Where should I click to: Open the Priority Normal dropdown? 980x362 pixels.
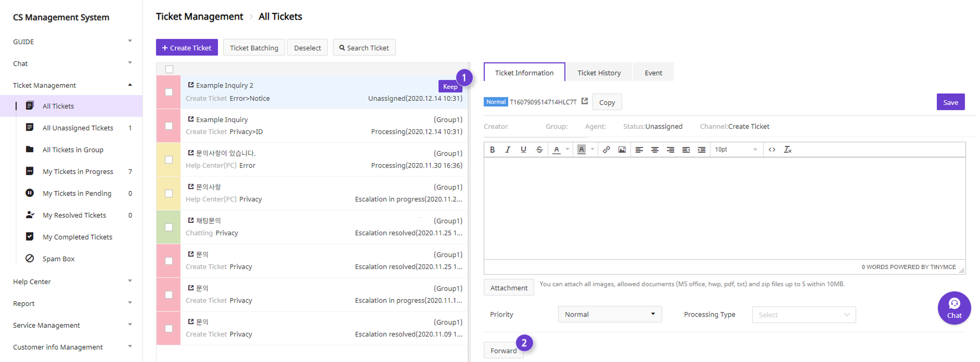pyautogui.click(x=610, y=314)
